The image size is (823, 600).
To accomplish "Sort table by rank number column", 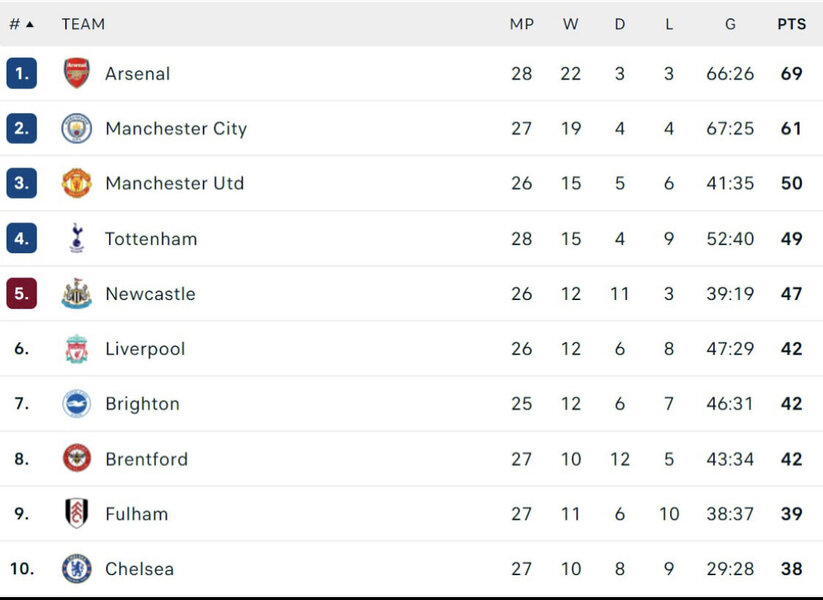I will [21, 24].
